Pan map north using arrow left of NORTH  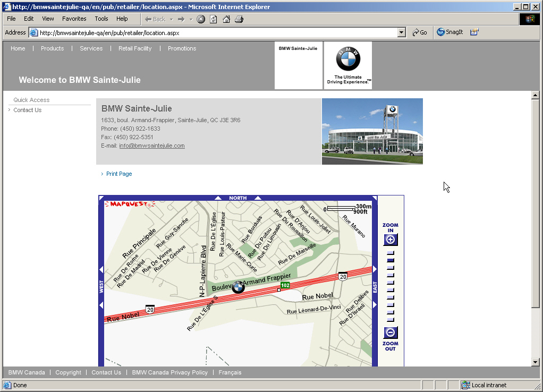click(218, 198)
